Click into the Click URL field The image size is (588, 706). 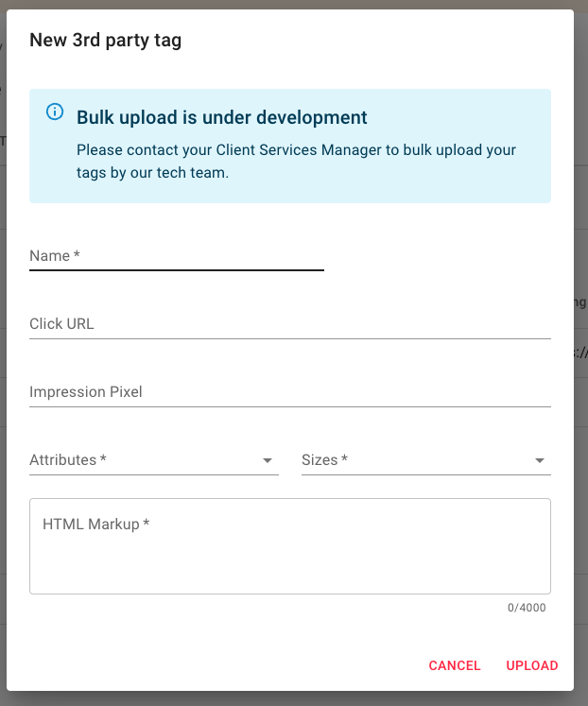289,324
